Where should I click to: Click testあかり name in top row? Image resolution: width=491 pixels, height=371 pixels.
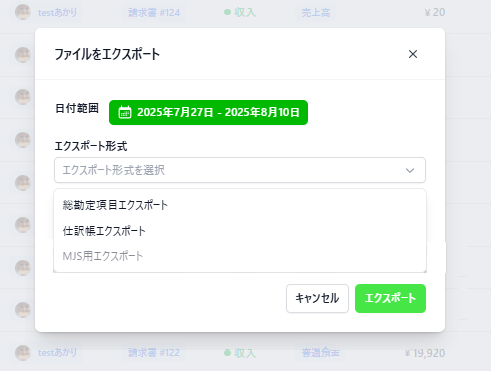(x=57, y=13)
